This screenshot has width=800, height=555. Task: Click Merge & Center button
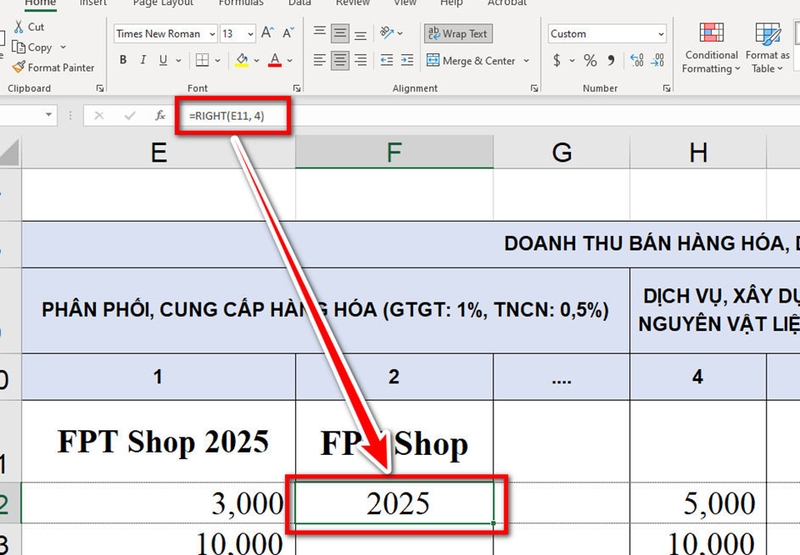[x=471, y=61]
